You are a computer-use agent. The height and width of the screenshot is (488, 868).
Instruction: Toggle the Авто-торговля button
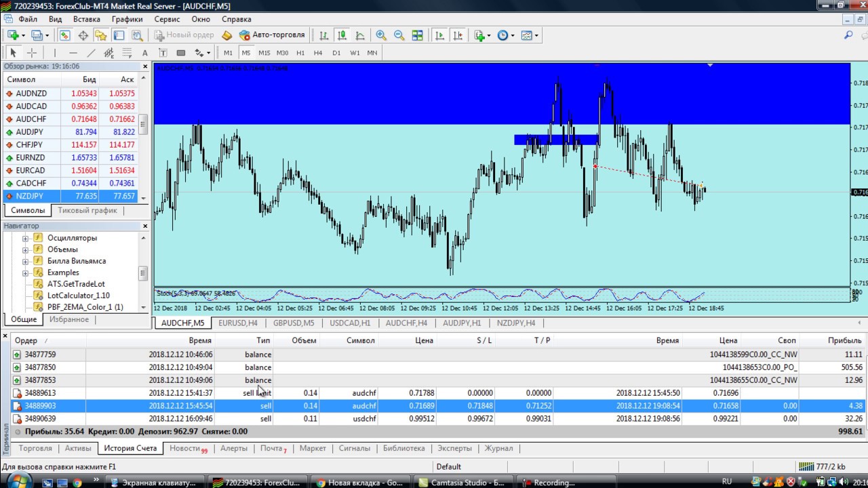pos(273,35)
